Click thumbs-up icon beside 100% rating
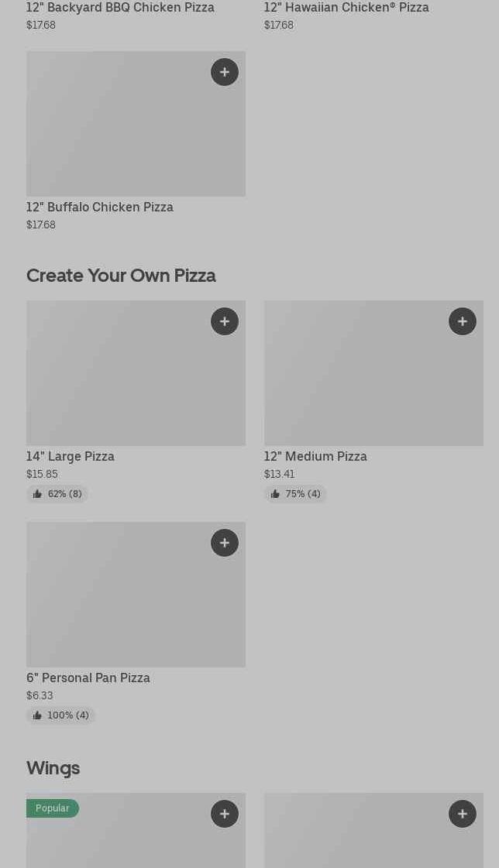Viewport: 499px width, 868px height. coord(37,715)
